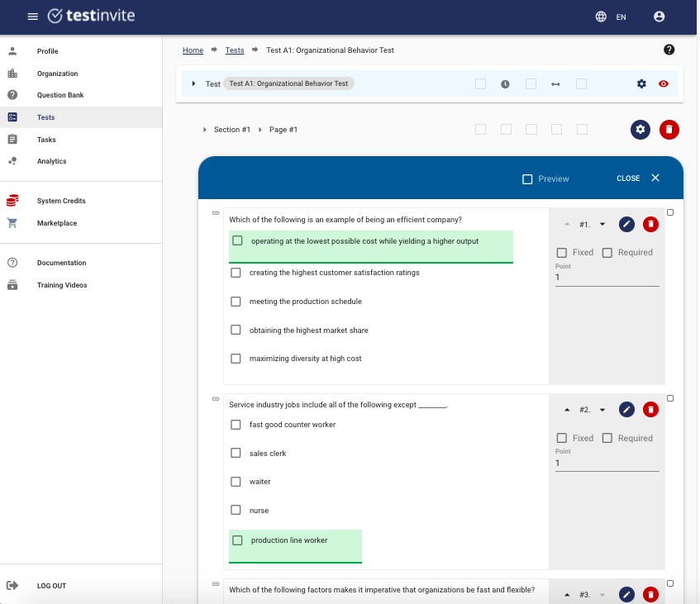Image resolution: width=700 pixels, height=604 pixels.
Task: Click the help question mark icon
Action: [669, 50]
